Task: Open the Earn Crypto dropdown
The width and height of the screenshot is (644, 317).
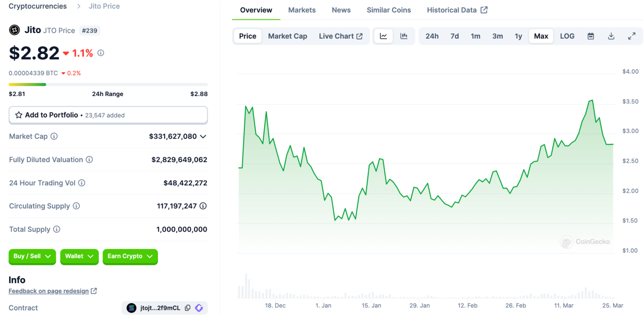Action: coord(130,257)
